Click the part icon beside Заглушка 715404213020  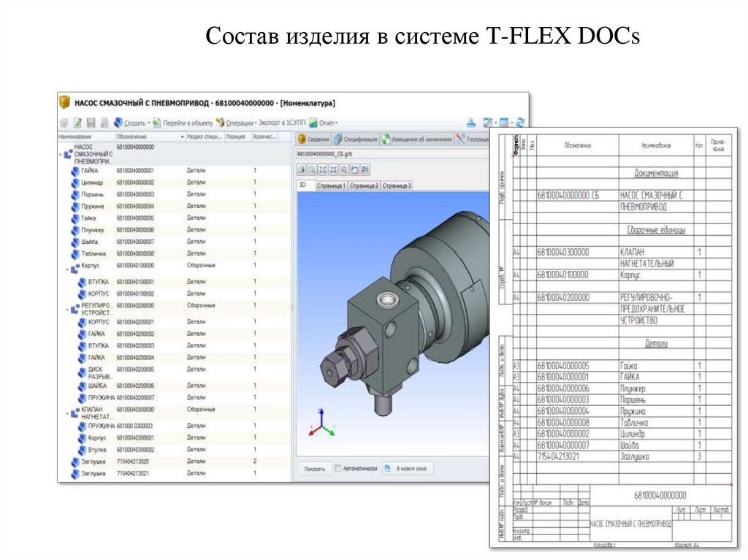[75, 461]
